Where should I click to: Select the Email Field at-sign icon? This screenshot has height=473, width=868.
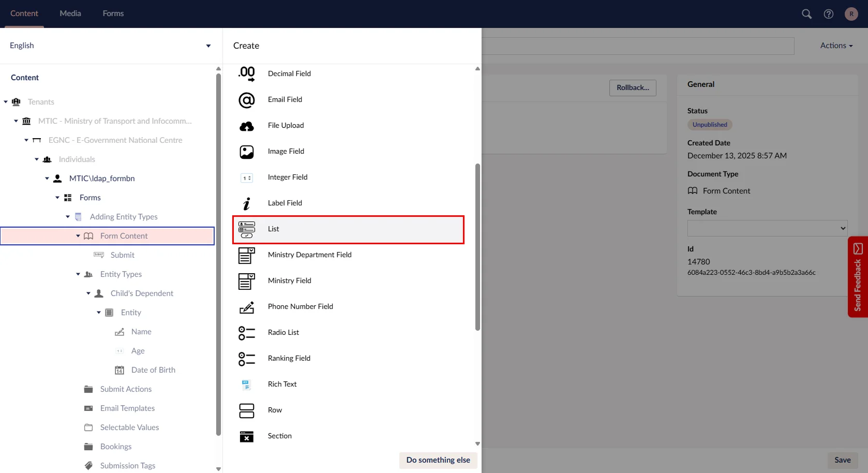[x=247, y=100]
